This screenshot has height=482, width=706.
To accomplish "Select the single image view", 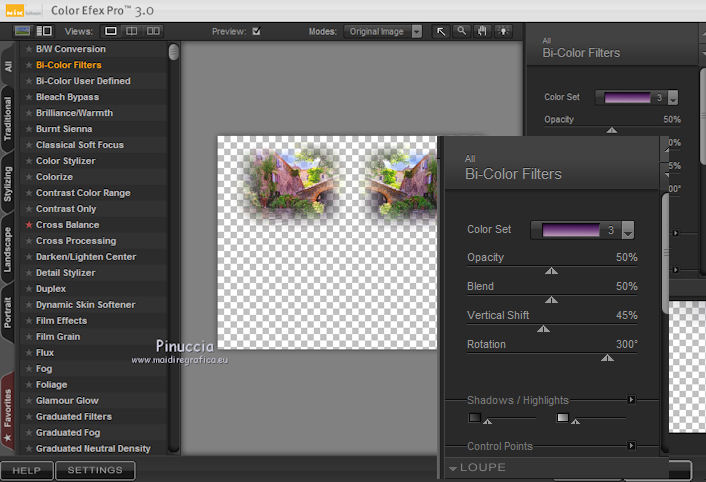I will click(111, 31).
